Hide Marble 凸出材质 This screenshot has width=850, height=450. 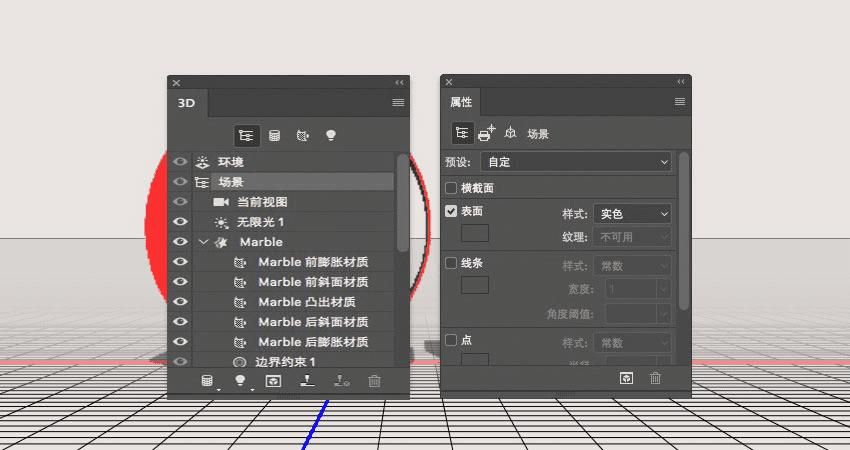click(x=180, y=302)
